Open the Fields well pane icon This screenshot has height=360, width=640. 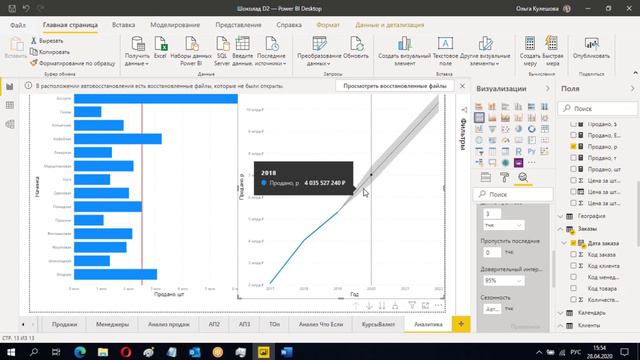point(486,177)
